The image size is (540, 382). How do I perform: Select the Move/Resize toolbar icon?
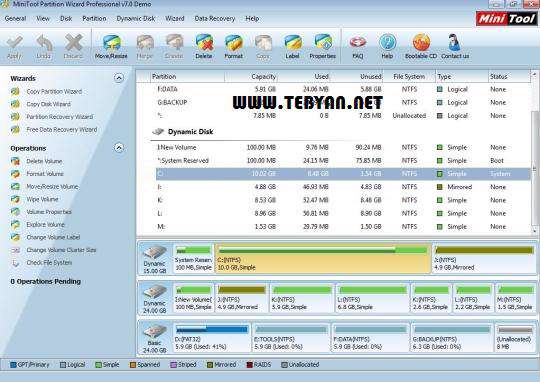111,43
